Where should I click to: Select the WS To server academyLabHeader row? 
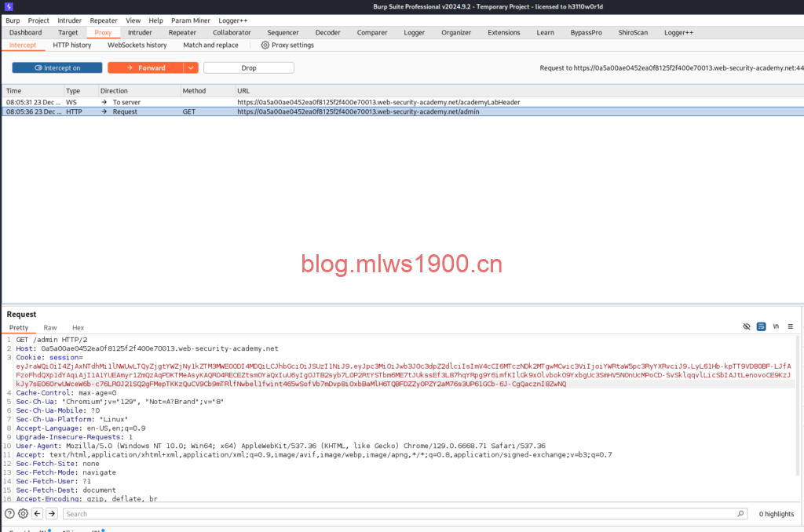tap(403, 102)
